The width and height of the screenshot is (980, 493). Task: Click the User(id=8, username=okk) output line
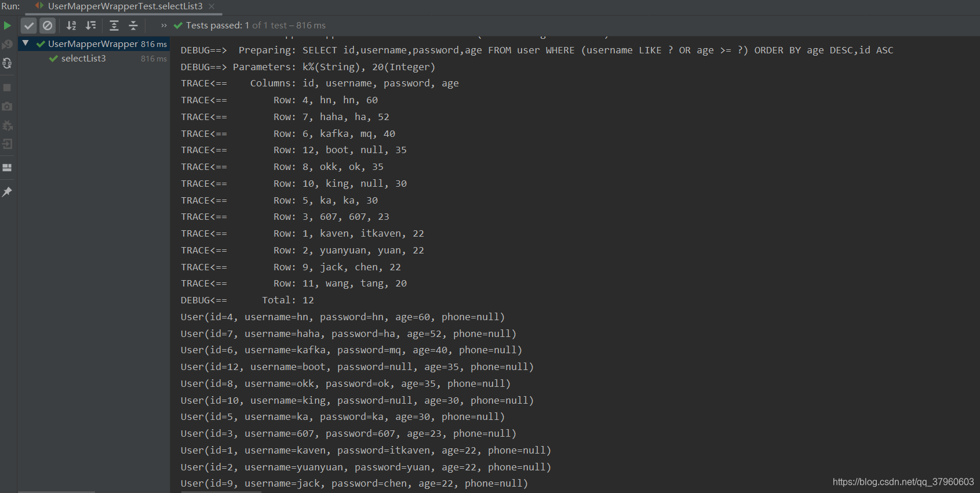click(346, 384)
